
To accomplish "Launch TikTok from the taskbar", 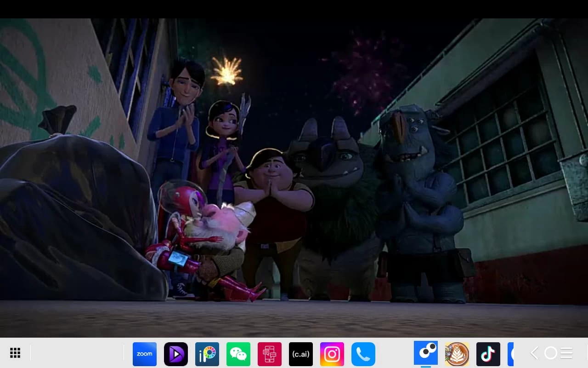I will 488,354.
